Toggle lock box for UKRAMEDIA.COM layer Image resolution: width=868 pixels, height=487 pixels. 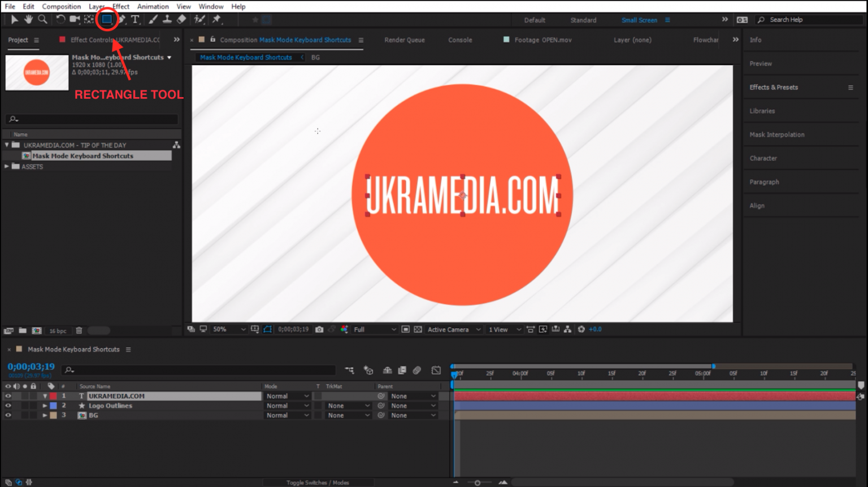[x=33, y=396]
